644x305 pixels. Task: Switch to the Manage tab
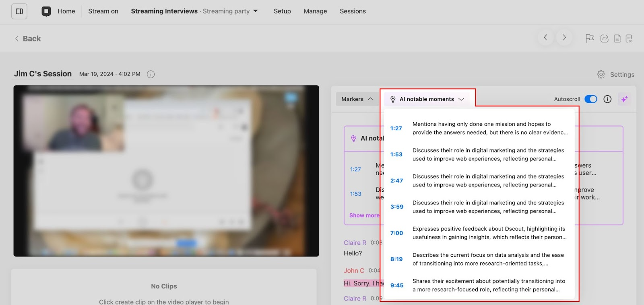[315, 11]
